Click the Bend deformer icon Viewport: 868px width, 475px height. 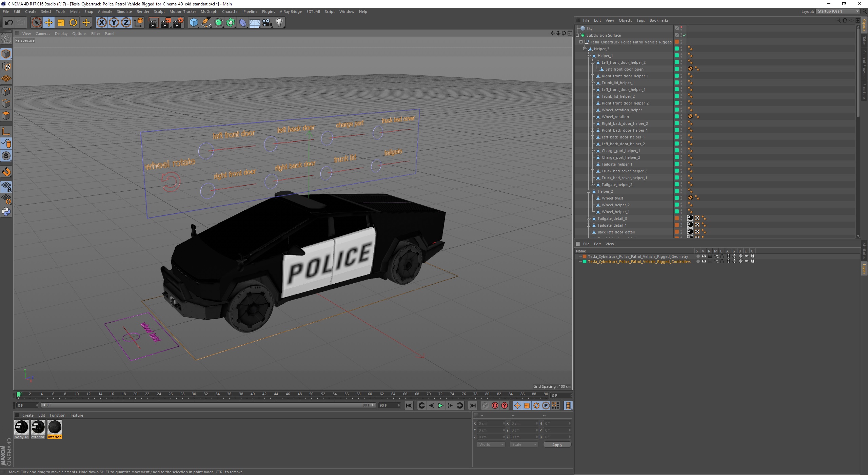243,23
